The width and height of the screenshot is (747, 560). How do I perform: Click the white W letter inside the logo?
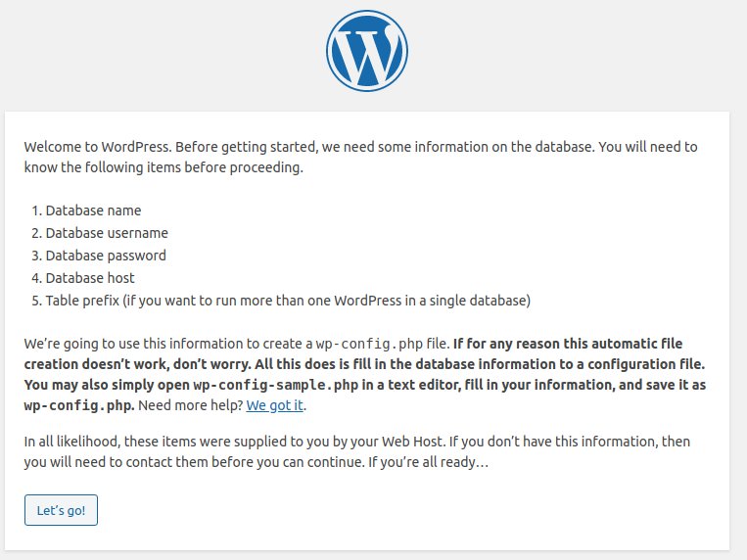pos(367,53)
